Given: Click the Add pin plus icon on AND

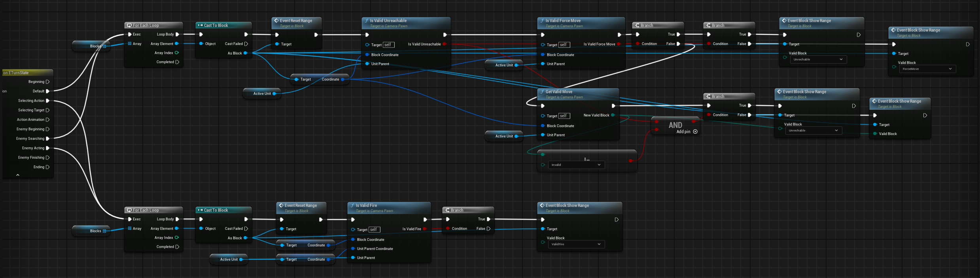Looking at the screenshot, I should (695, 132).
